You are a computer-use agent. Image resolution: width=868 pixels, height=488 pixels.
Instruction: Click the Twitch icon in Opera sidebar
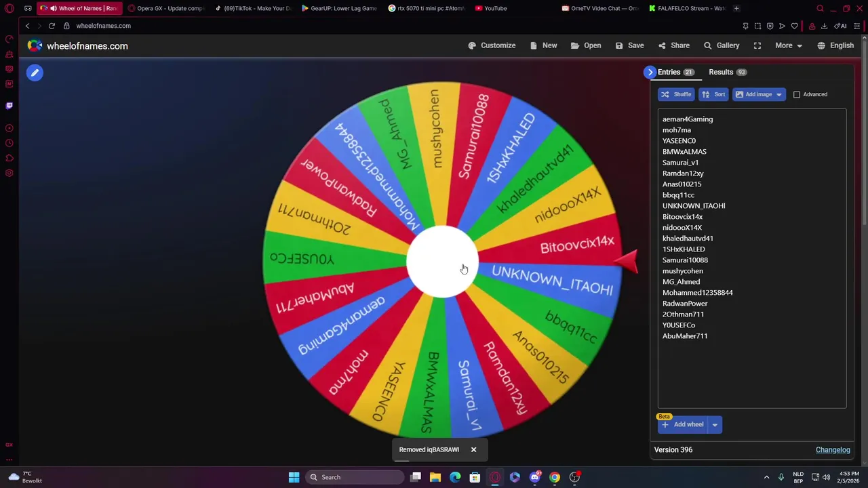pyautogui.click(x=9, y=105)
